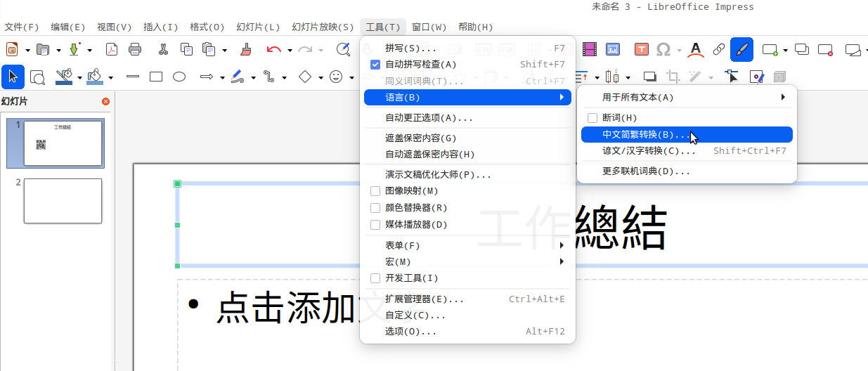
Task: Select slide 2 thumbnail in panel
Action: click(63, 201)
